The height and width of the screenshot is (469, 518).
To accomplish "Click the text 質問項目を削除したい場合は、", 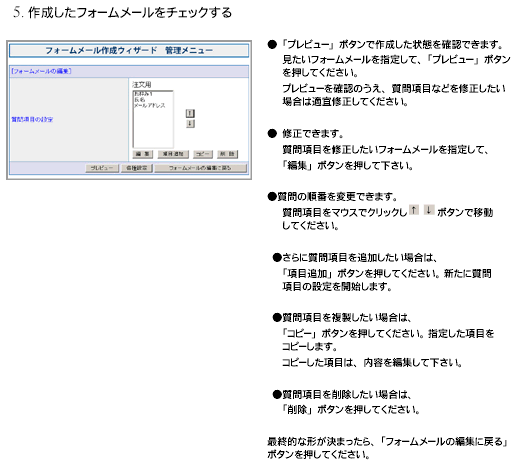I will (x=347, y=395).
